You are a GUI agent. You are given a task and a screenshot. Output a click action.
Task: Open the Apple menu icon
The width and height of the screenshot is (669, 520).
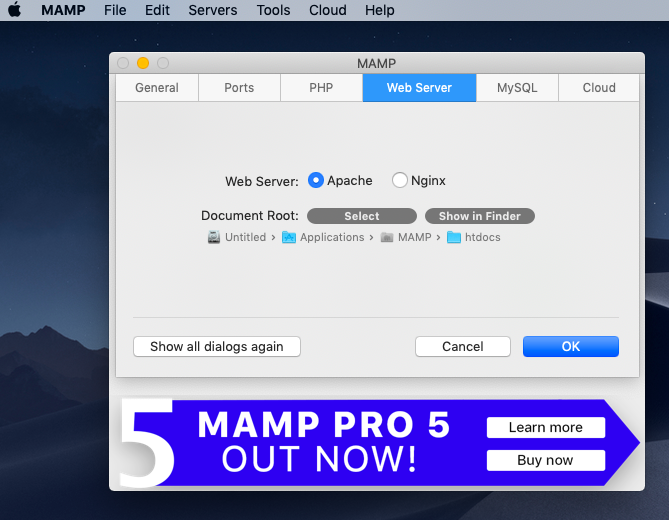pos(14,10)
